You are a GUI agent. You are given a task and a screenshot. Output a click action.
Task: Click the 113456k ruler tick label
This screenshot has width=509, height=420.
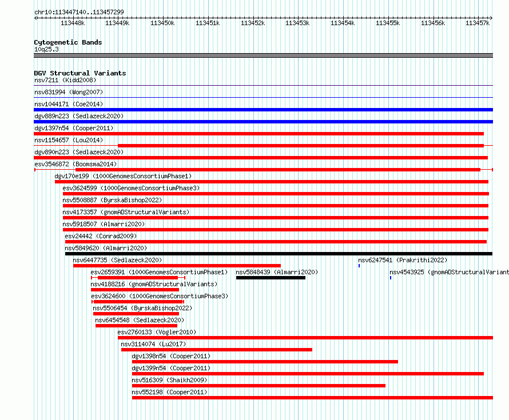coord(433,23)
